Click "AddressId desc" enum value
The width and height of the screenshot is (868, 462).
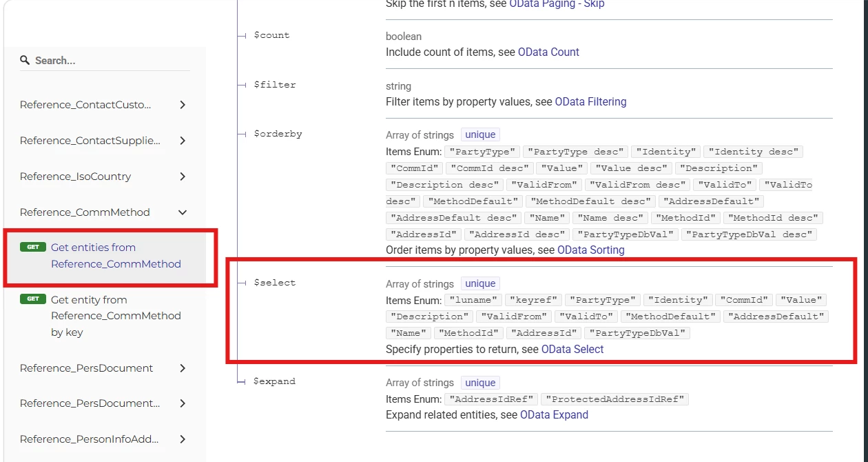coord(517,234)
